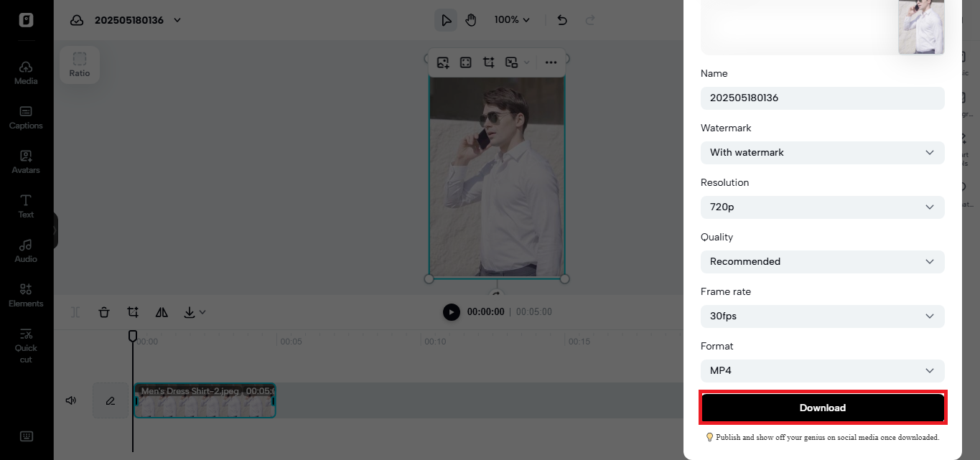Play the video preview

point(451,311)
